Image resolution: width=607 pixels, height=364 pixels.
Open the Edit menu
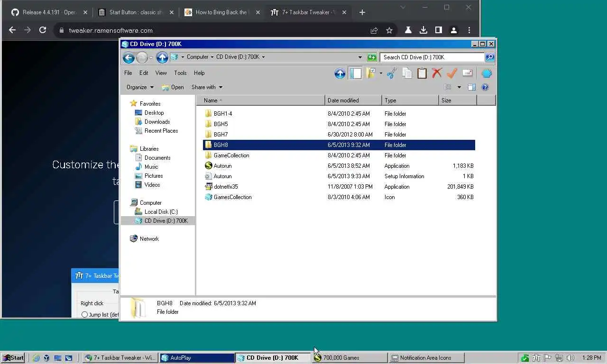click(144, 73)
